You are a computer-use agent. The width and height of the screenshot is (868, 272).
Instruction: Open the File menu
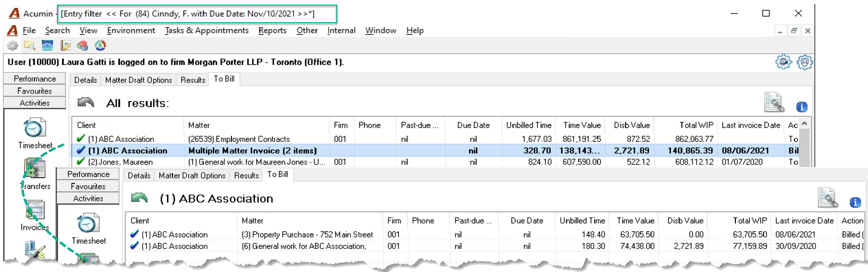[x=29, y=31]
